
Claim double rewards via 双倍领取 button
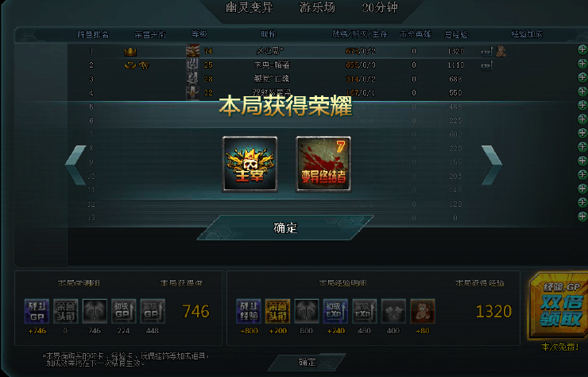[558, 306]
